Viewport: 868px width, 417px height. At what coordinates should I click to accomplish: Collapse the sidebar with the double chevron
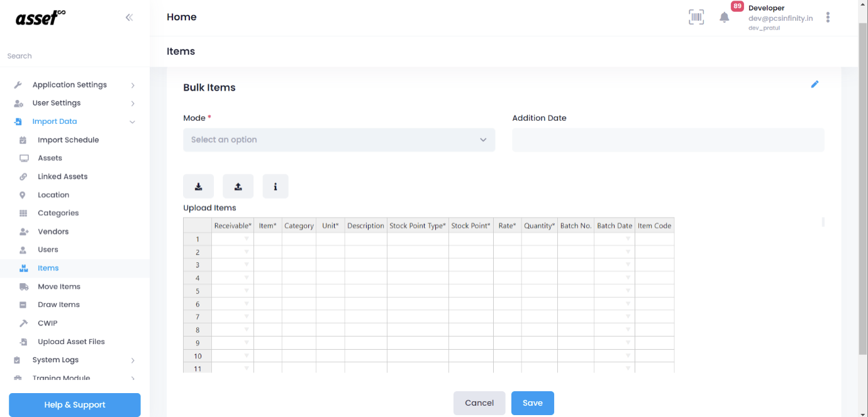tap(130, 17)
